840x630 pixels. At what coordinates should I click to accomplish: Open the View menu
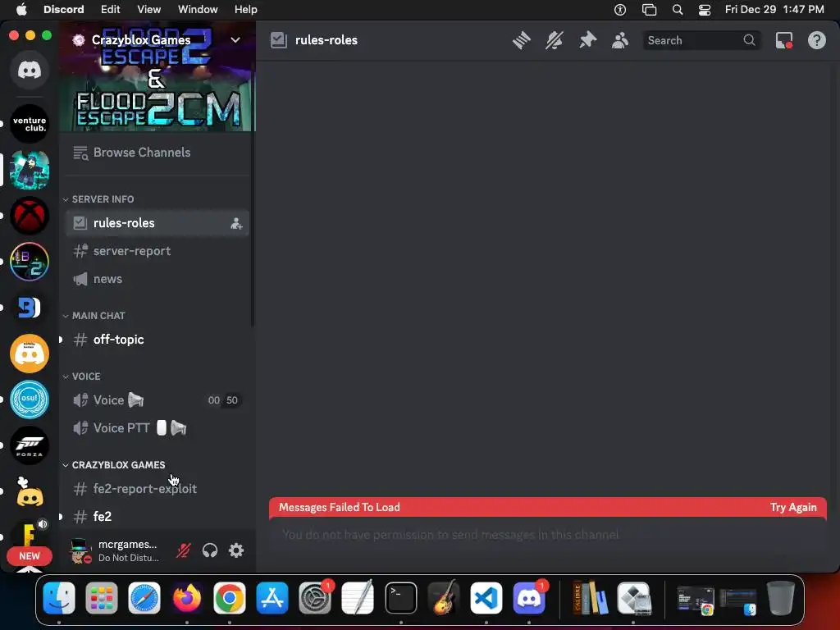coord(149,9)
